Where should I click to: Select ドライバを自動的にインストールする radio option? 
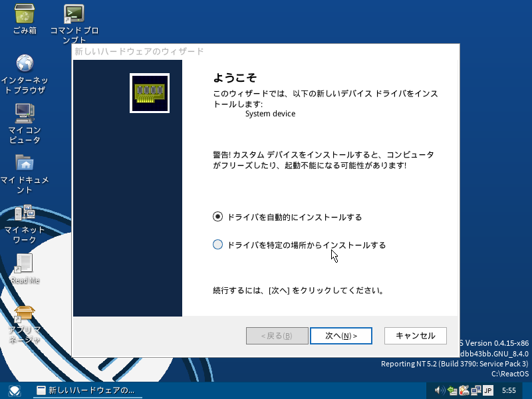click(287, 217)
